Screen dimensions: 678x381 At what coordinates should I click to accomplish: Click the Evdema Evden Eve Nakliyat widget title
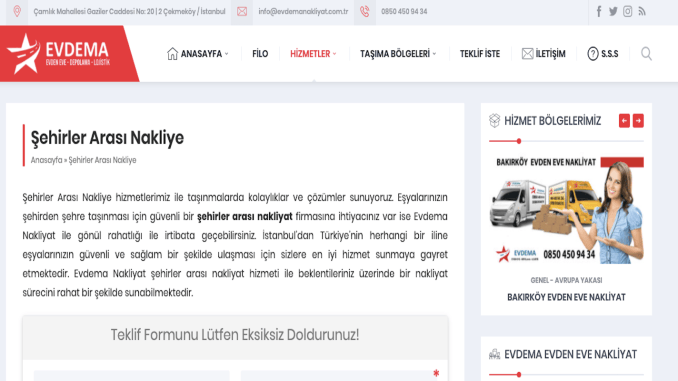(570, 354)
